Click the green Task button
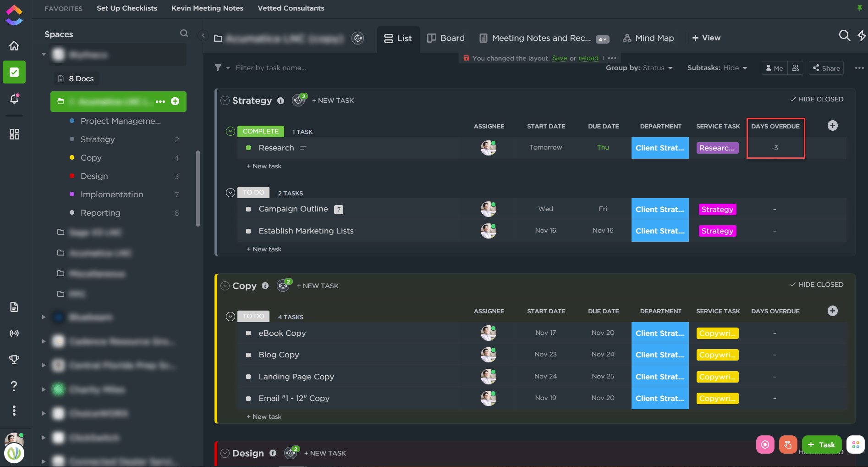Image resolution: width=868 pixels, height=467 pixels. (x=821, y=445)
